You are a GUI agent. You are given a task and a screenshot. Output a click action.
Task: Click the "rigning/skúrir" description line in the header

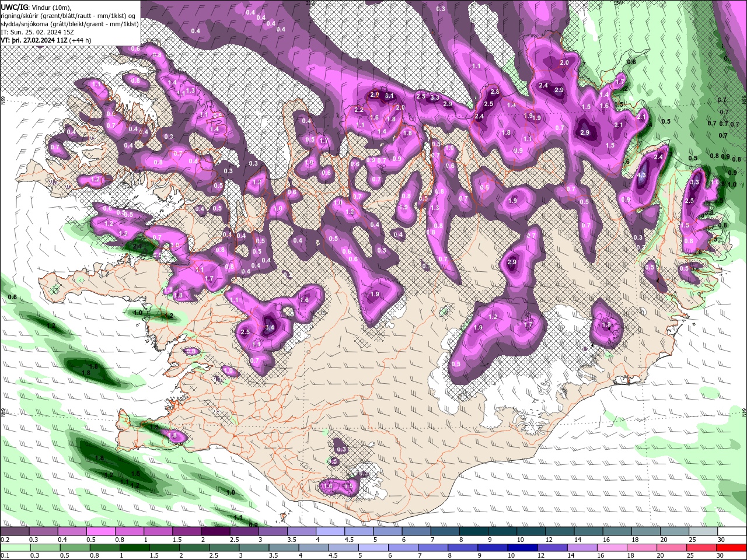(69, 15)
